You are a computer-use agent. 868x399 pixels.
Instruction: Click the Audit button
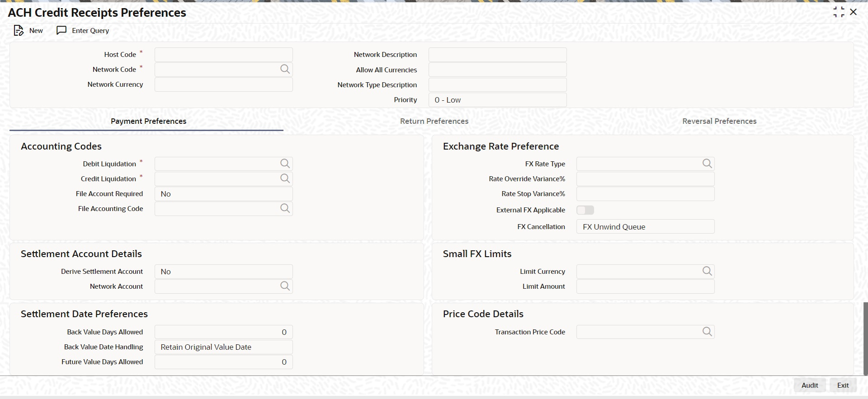point(809,385)
